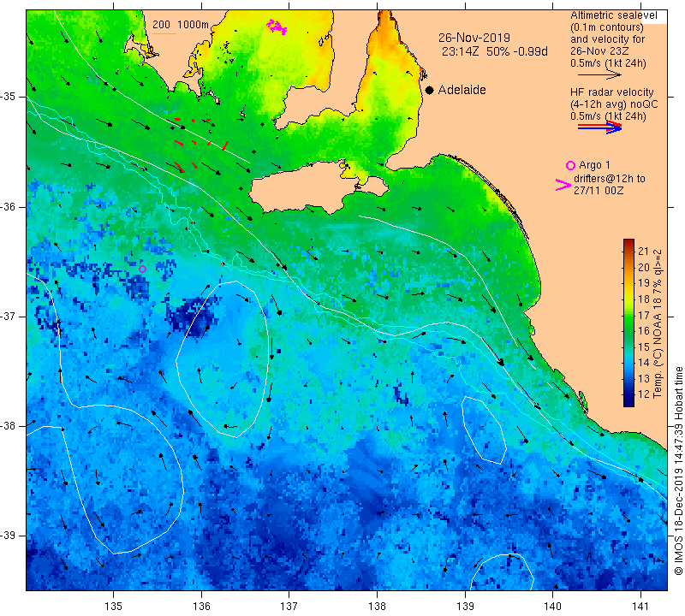Click the 'HF radar velocity' legend heading

[611, 92]
